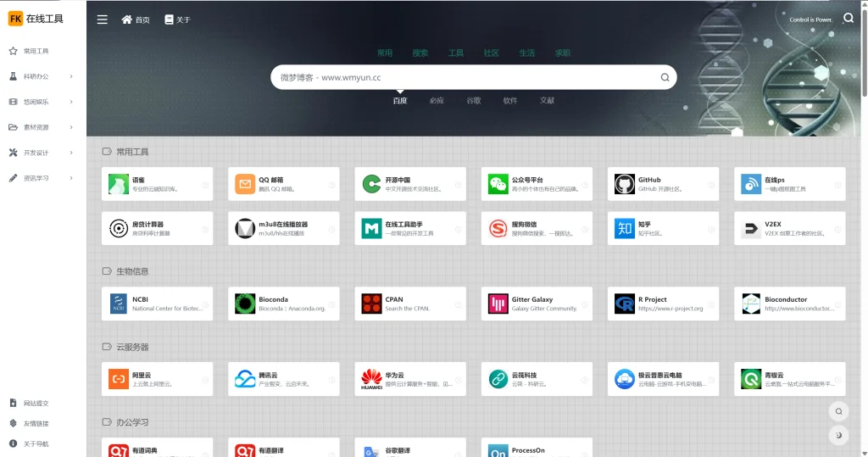Choose the 百度 search engine
The image size is (868, 457).
coord(400,101)
